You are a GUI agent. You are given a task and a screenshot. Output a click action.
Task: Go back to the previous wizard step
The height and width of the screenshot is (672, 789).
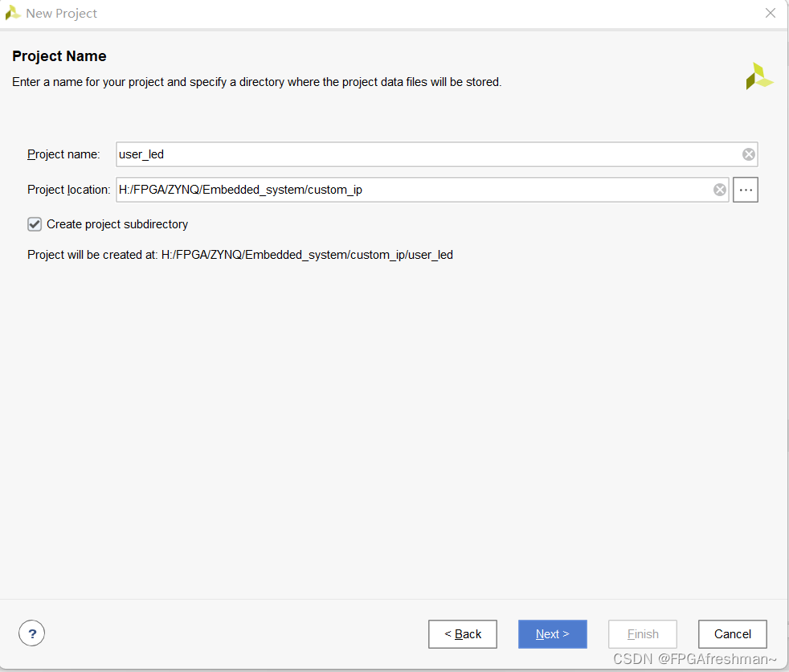[462, 634]
